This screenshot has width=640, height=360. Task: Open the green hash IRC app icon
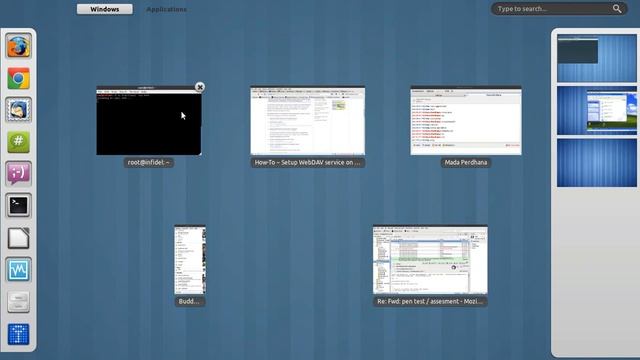18,142
